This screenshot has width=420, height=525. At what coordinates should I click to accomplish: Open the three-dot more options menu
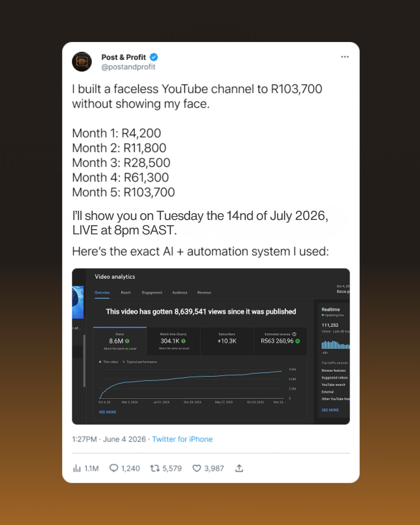[345, 57]
